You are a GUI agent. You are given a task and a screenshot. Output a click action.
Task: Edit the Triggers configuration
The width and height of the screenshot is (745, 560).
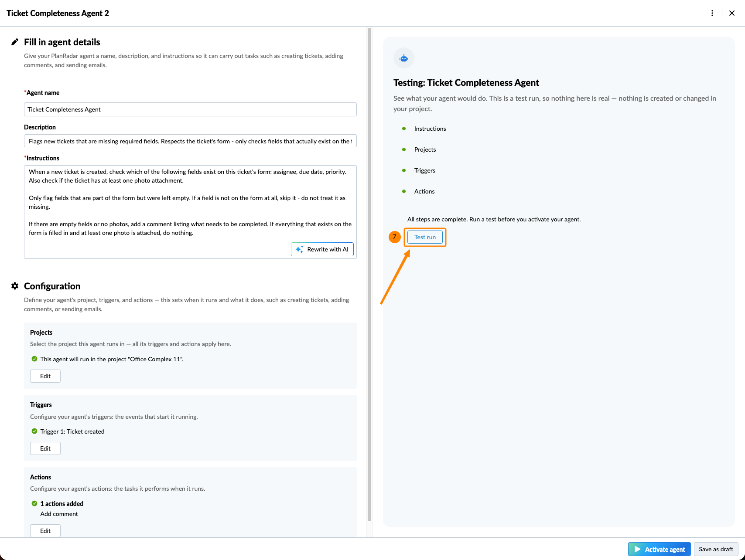(x=45, y=448)
